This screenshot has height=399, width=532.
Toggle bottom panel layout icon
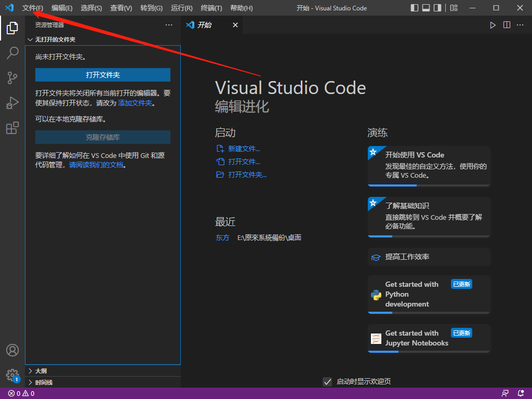(426, 8)
